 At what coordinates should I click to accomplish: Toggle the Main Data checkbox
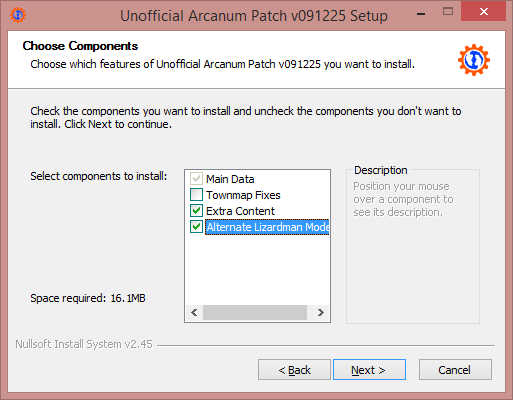coord(196,179)
